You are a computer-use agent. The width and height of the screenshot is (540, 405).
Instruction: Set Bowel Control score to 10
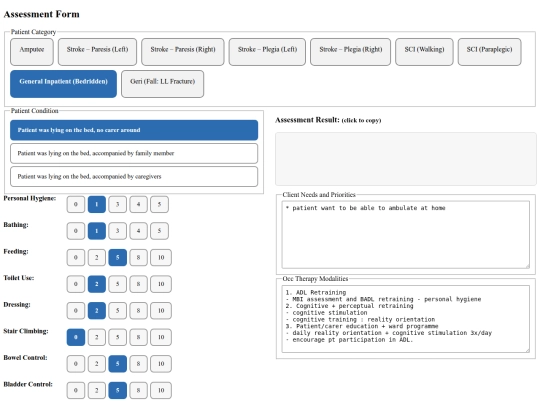pyautogui.click(x=161, y=364)
